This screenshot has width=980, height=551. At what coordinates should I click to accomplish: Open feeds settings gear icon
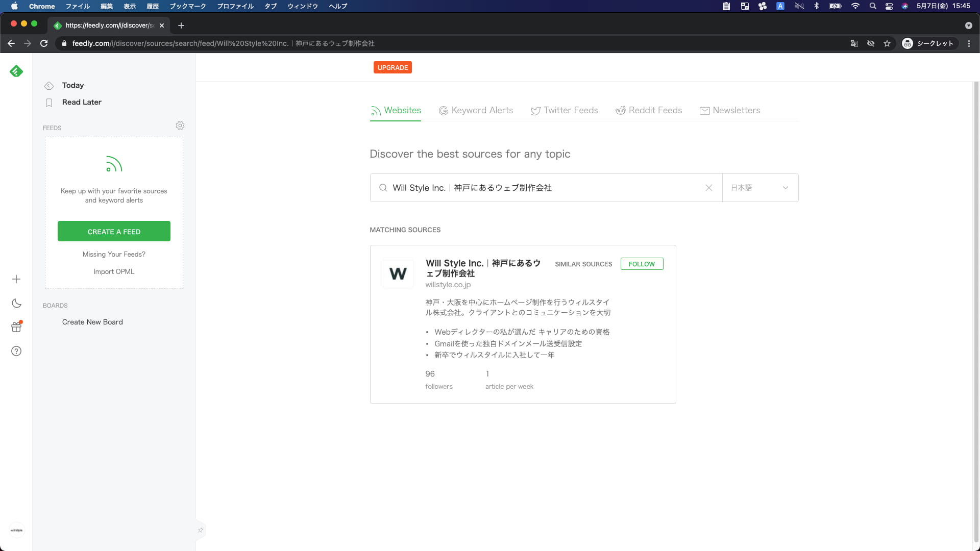pyautogui.click(x=180, y=126)
